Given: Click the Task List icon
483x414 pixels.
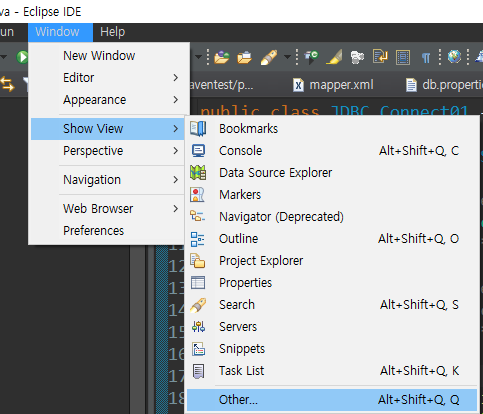Looking at the screenshot, I should pos(198,371).
